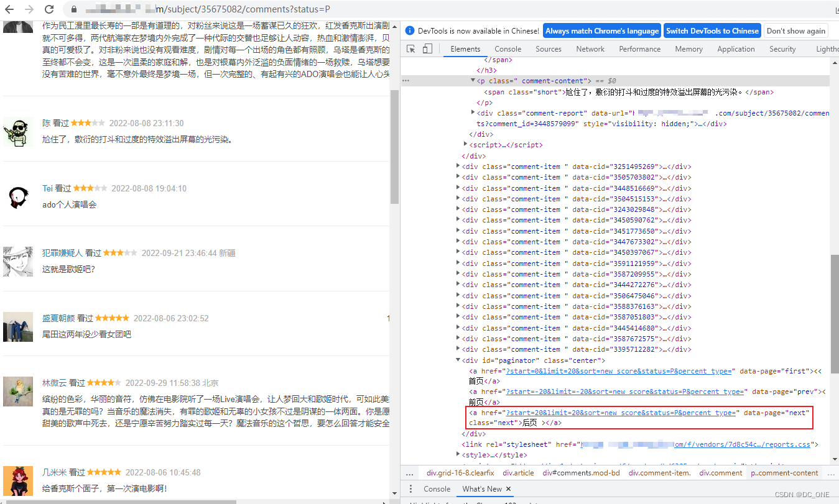Click avatar of user 陈
The height and width of the screenshot is (504, 839).
click(x=18, y=132)
